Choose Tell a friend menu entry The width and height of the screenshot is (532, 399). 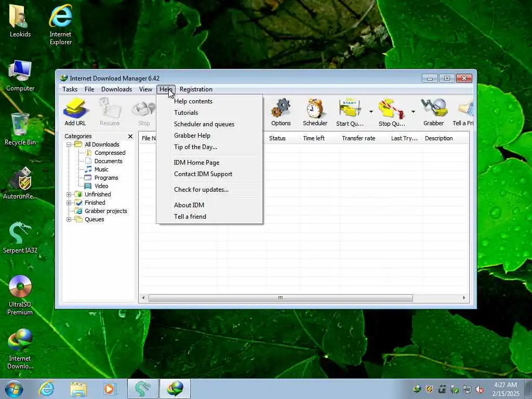tap(209, 217)
